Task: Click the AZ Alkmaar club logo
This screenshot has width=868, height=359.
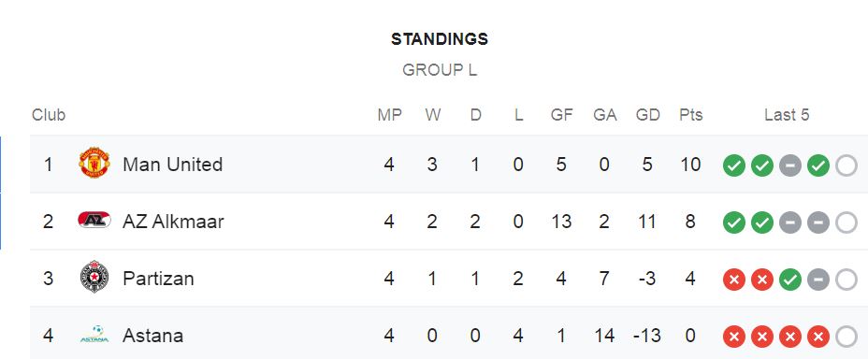Action: pos(94,220)
